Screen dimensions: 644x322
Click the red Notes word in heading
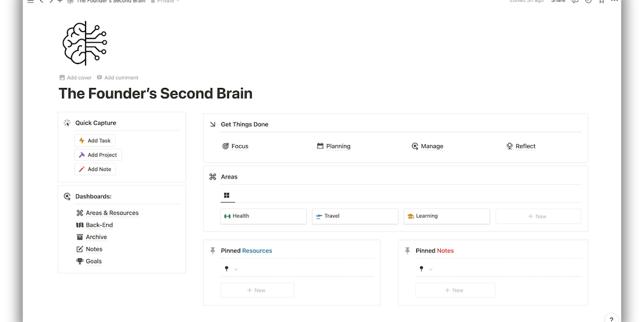[x=445, y=250]
